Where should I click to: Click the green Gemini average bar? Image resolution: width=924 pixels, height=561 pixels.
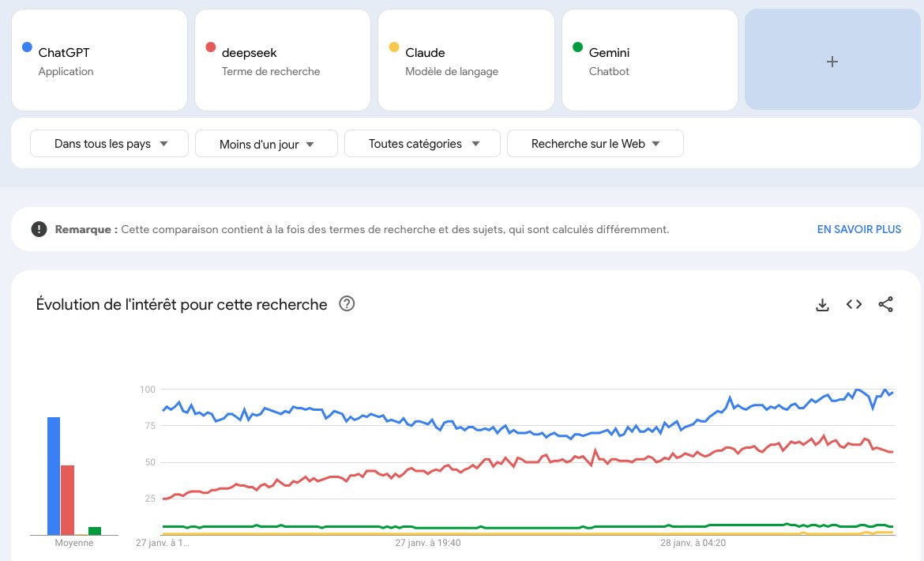pyautogui.click(x=94, y=531)
